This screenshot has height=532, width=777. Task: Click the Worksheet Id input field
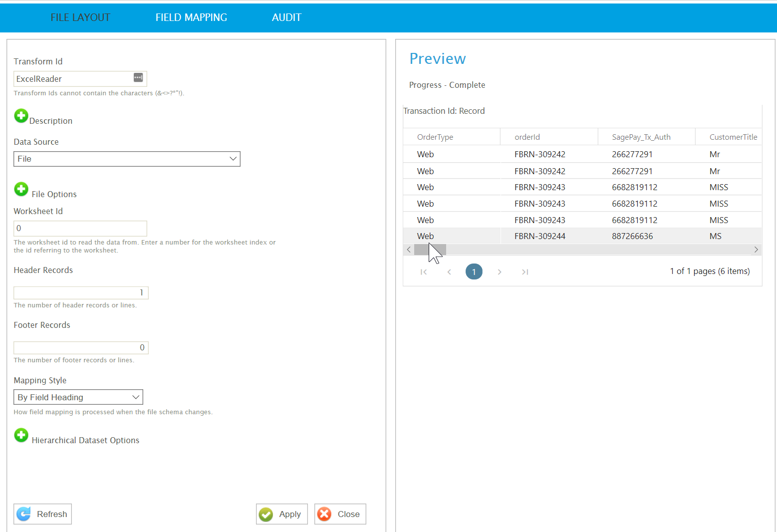click(x=80, y=229)
